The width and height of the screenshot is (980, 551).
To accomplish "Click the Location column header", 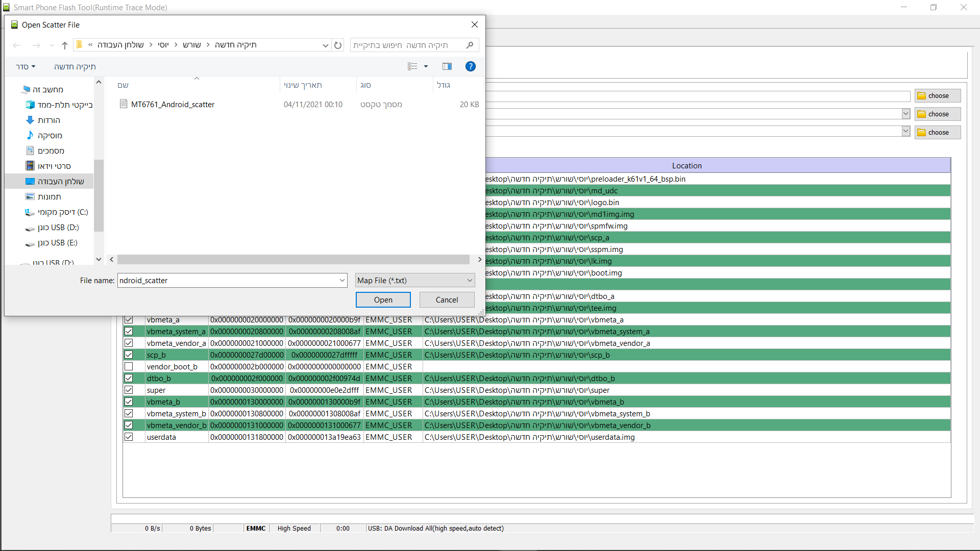I will click(687, 166).
